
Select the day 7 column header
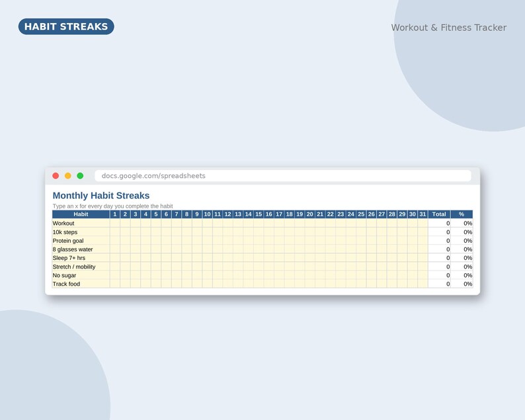pyautogui.click(x=177, y=214)
